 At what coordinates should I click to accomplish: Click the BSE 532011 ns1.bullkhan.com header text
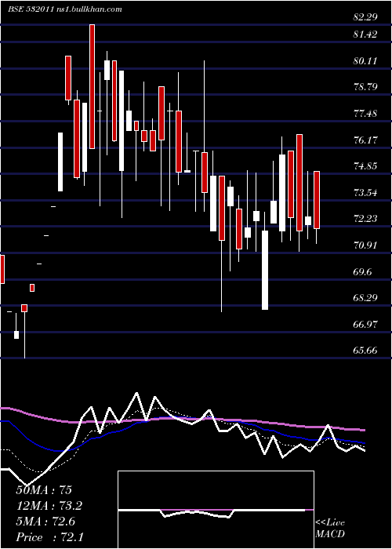(65, 9)
